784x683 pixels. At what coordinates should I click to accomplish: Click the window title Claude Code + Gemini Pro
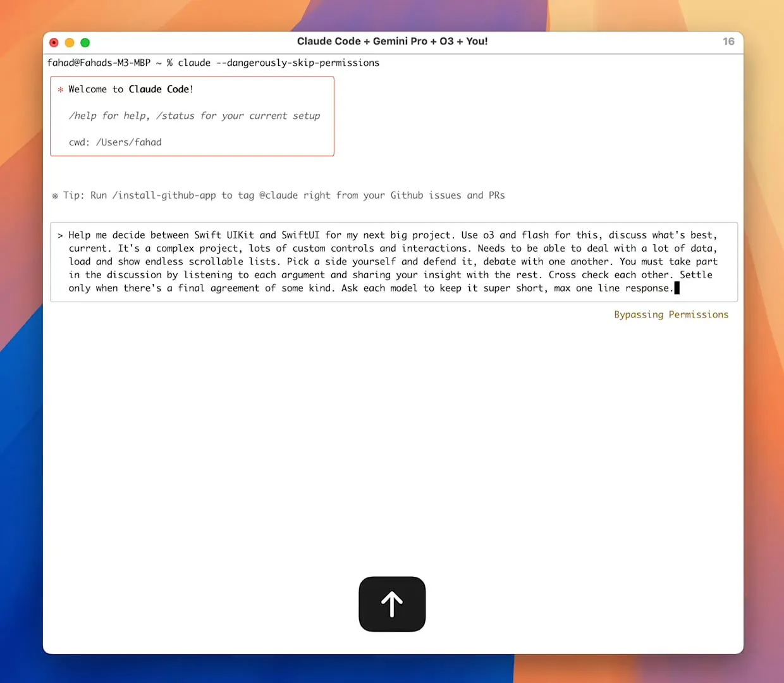[x=362, y=41]
